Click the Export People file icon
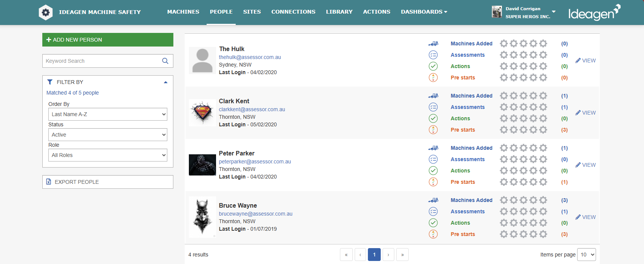Screen dimensions: 644x264 pyautogui.click(x=49, y=182)
